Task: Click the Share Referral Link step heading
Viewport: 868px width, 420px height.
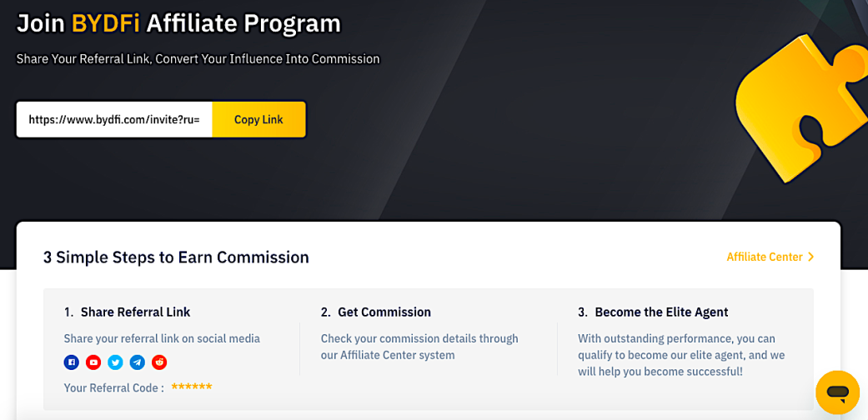Action: click(x=127, y=312)
